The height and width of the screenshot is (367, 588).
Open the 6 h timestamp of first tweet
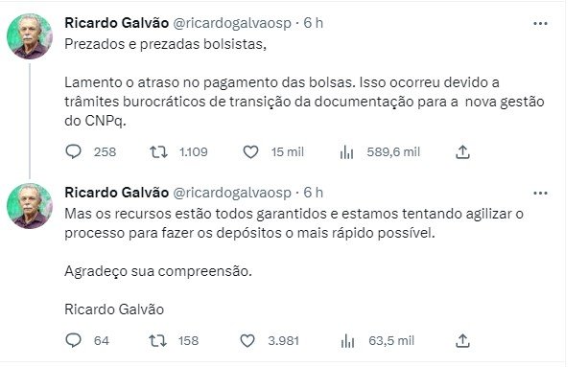313,23
